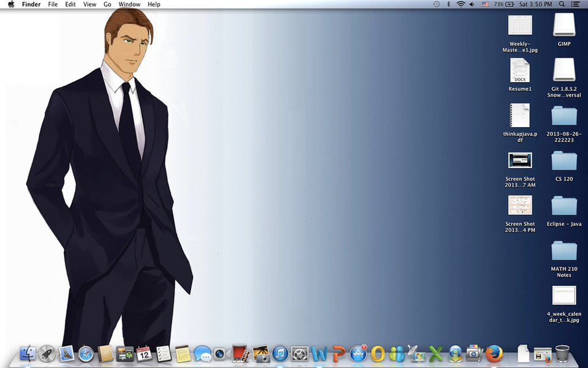Viewport: 588px width, 368px height.
Task: Open App Store icon with badge
Action: click(x=358, y=354)
